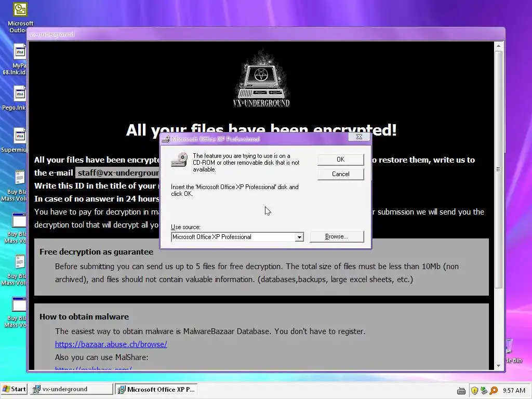This screenshot has width=532, height=399.
Task: Open the bazaar.abuse.ch/browse link
Action: [x=111, y=344]
